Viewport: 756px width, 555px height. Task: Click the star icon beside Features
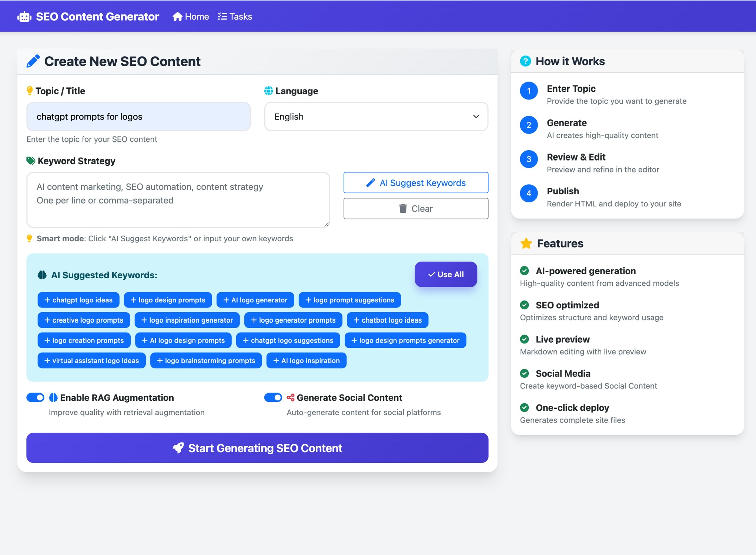point(526,243)
